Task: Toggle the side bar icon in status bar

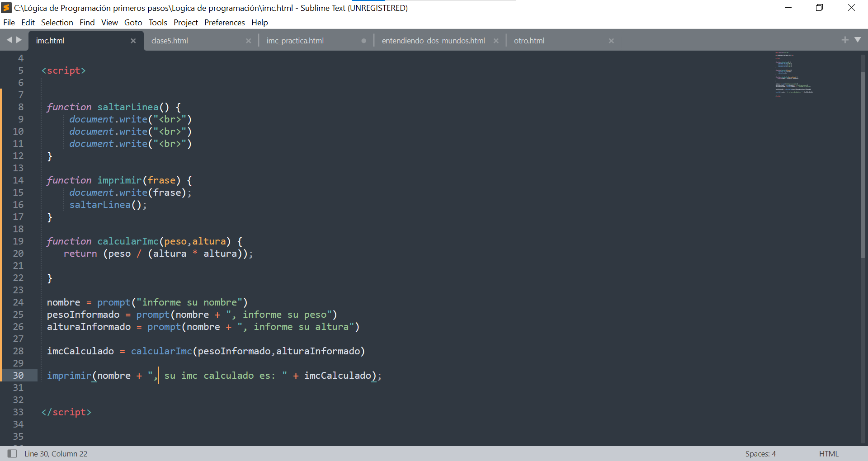Action: [12, 453]
